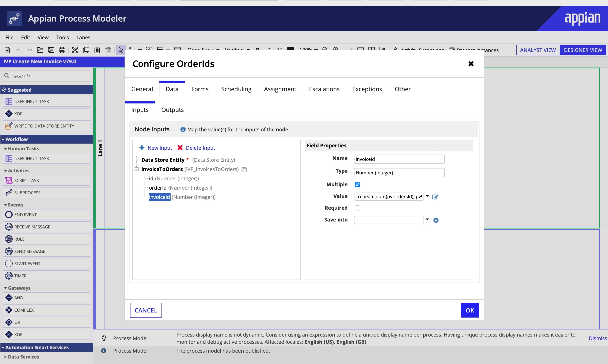Copy selection using the toolbar copy icon
The width and height of the screenshot is (608, 364).
[86, 50]
